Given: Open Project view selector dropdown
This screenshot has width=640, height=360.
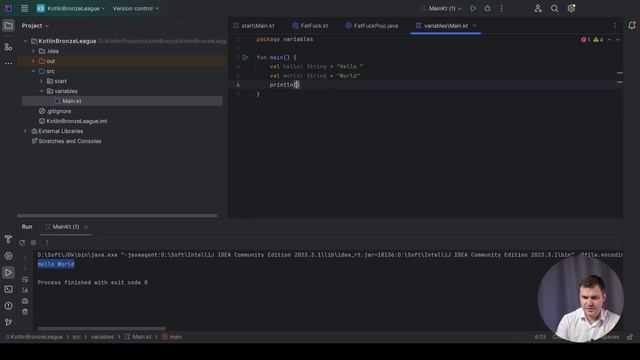Looking at the screenshot, I should 35,26.
